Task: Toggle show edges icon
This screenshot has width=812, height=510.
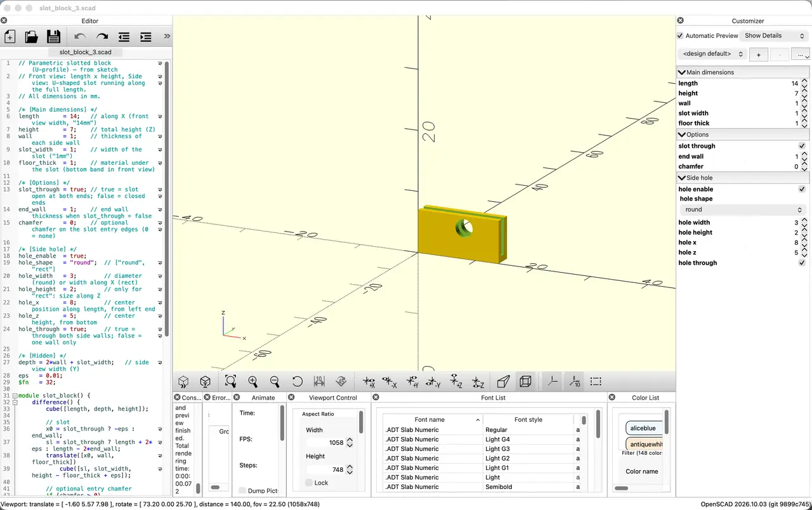Action: point(596,381)
